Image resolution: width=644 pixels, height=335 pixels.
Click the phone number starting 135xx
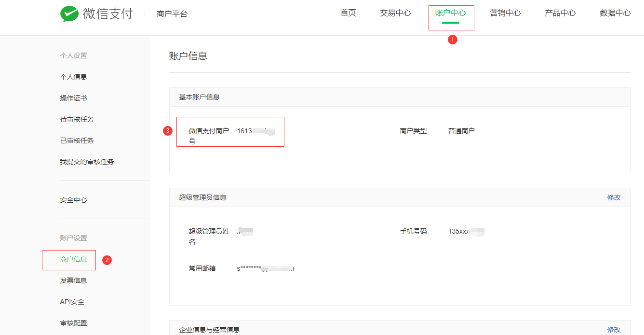click(466, 231)
